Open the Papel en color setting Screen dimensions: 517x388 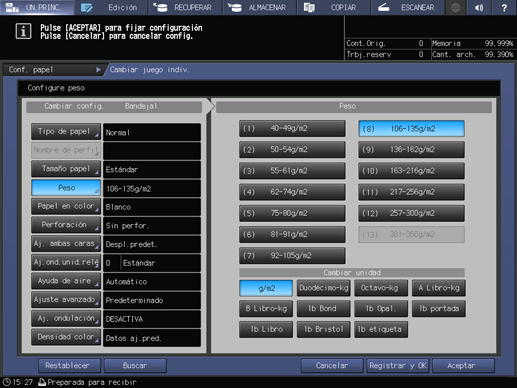point(66,206)
